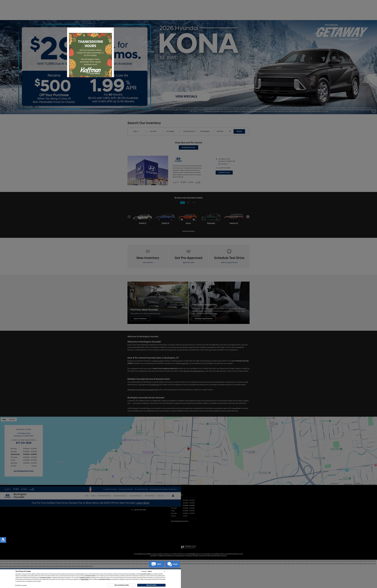Image resolution: width=377 pixels, height=588 pixels.
Task: Click the TEXT message button
Action: [x=156, y=564]
